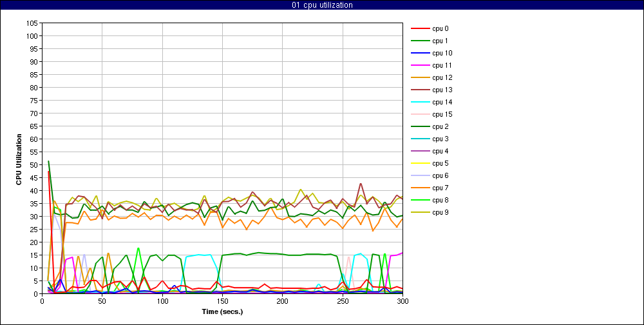This screenshot has height=325, width=644.
Task: Select the 'cpu 0' legend label
Action: (x=440, y=29)
